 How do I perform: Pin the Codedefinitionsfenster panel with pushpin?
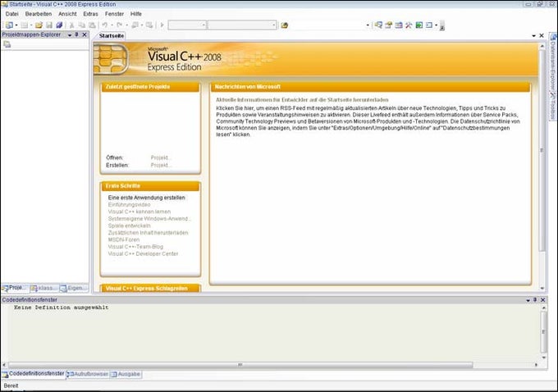pos(535,300)
